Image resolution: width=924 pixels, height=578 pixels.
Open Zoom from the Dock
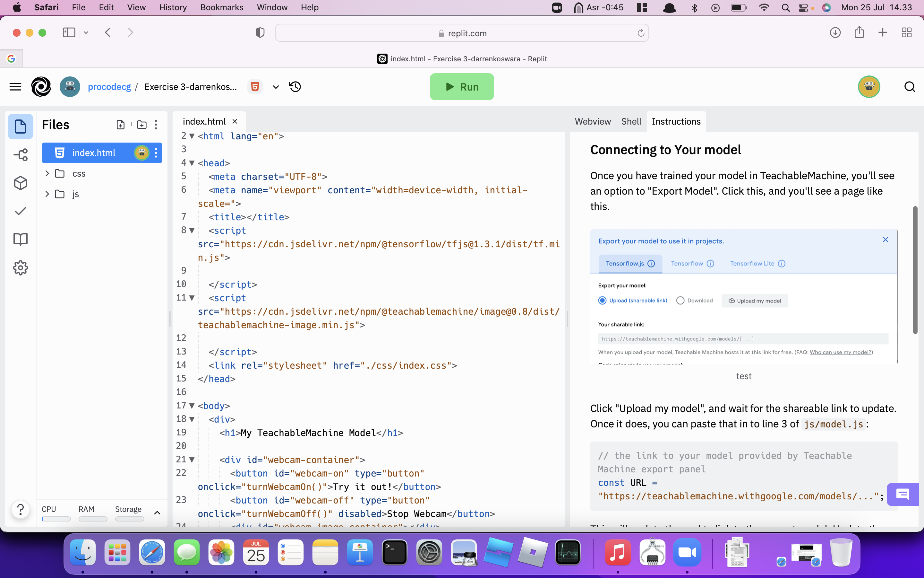687,552
